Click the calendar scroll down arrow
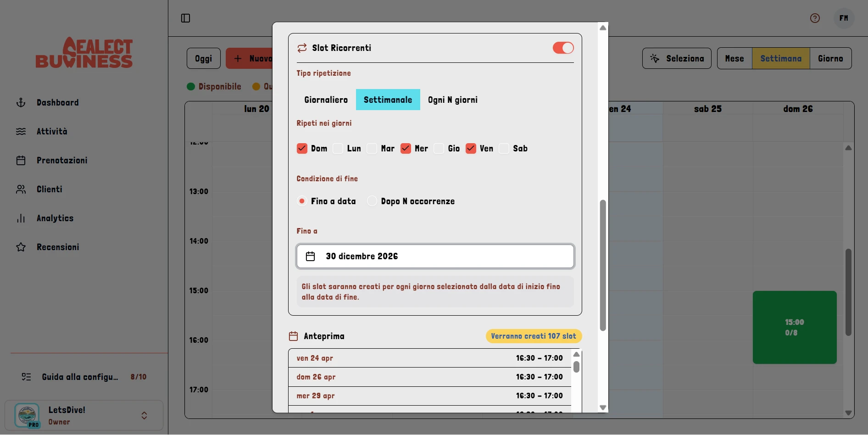 [849, 413]
